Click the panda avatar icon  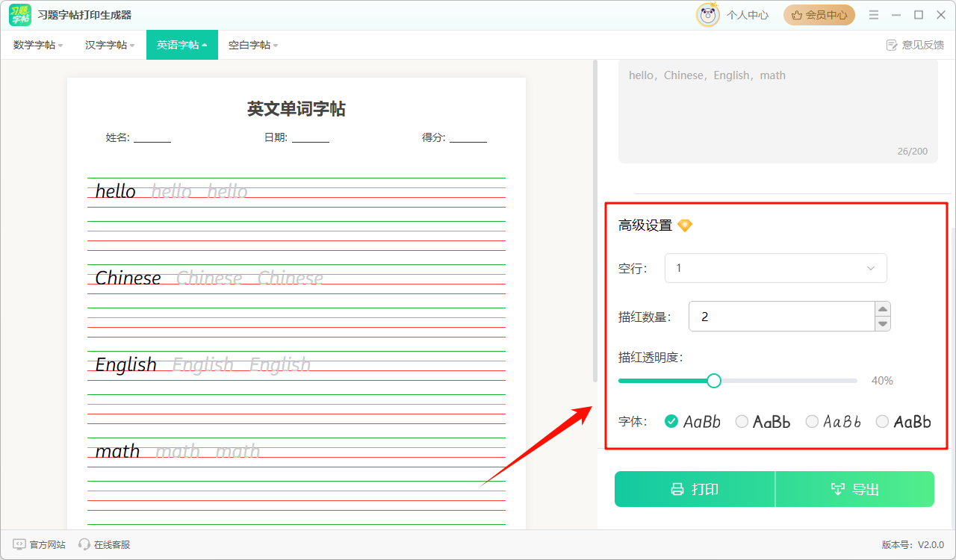tap(707, 15)
